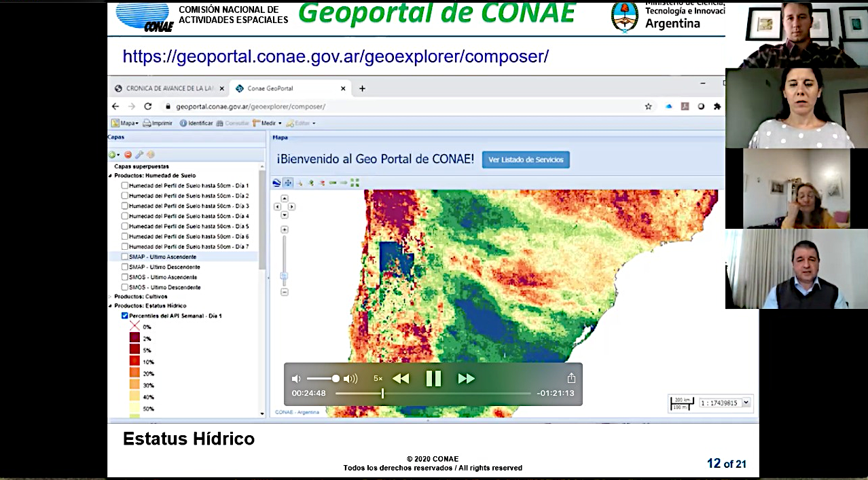Switch to the CRONICA DE AVANCE browser tab
The width and height of the screenshot is (868, 480).
coord(166,88)
